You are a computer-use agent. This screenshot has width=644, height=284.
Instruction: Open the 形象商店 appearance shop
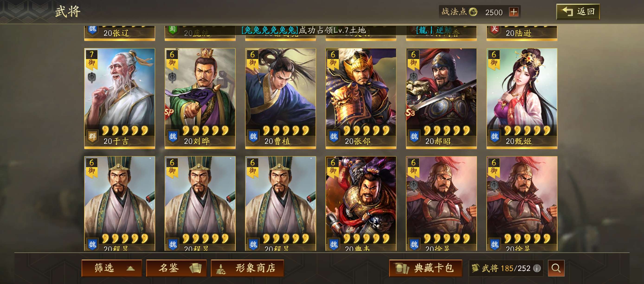[x=247, y=268]
